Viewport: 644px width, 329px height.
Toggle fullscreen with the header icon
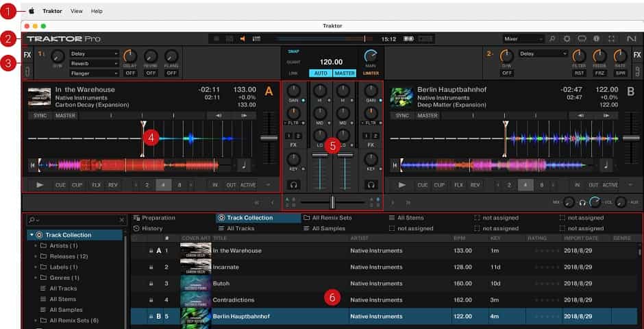pyautogui.click(x=612, y=39)
